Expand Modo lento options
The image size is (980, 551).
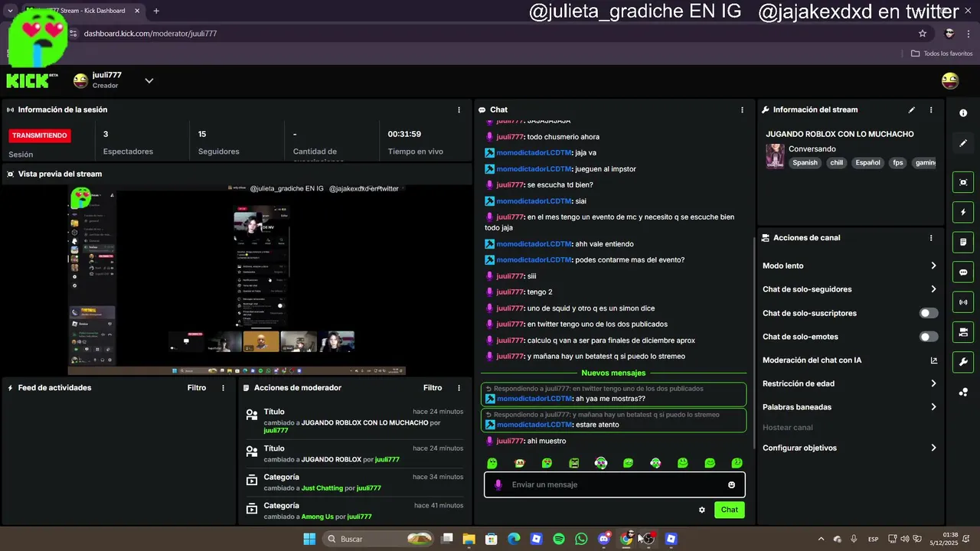pos(933,266)
